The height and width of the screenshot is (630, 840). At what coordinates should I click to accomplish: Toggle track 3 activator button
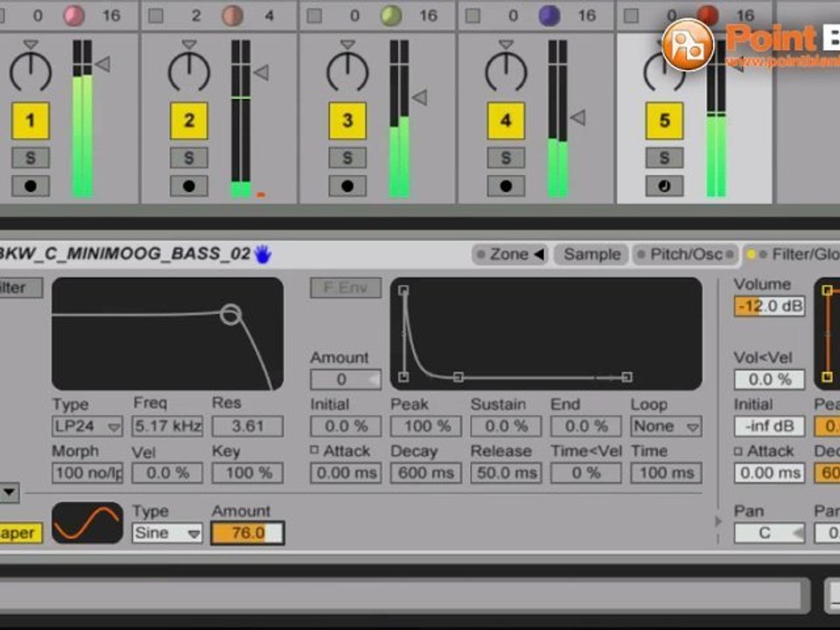(x=347, y=121)
